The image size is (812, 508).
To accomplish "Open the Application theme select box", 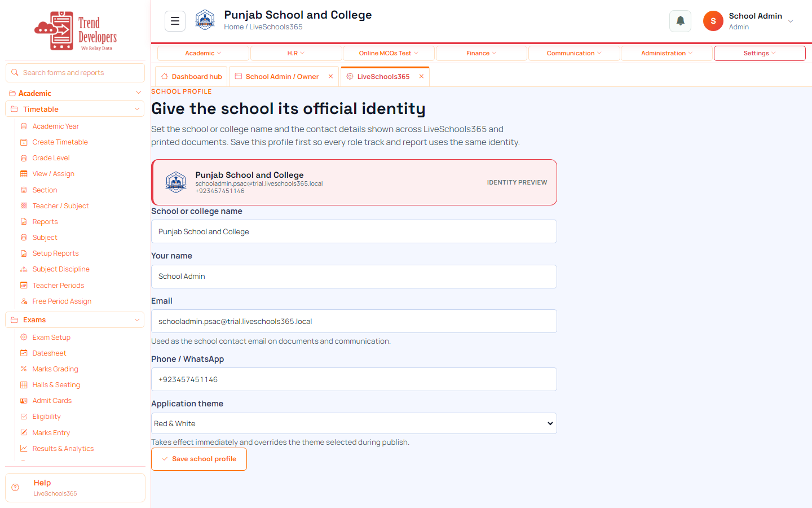I will 354,423.
